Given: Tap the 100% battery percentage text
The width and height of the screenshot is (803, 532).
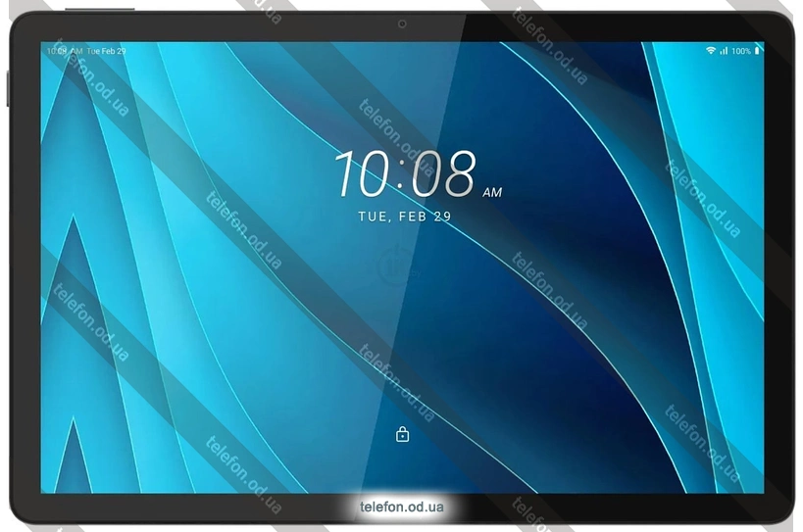Looking at the screenshot, I should point(741,50).
